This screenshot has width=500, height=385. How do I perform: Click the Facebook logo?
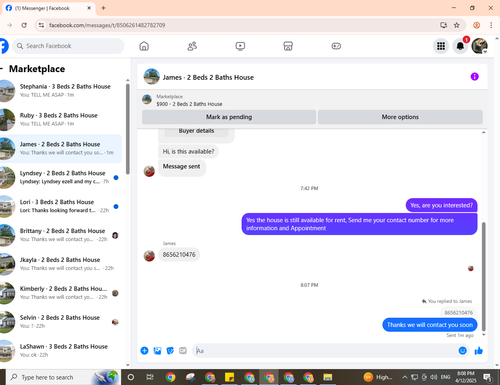coord(3,46)
